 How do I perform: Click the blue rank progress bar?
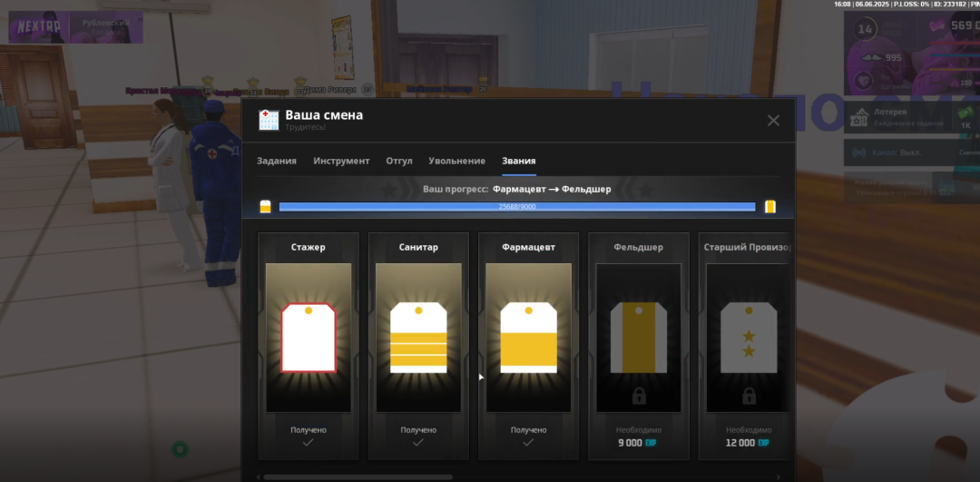pos(517,207)
